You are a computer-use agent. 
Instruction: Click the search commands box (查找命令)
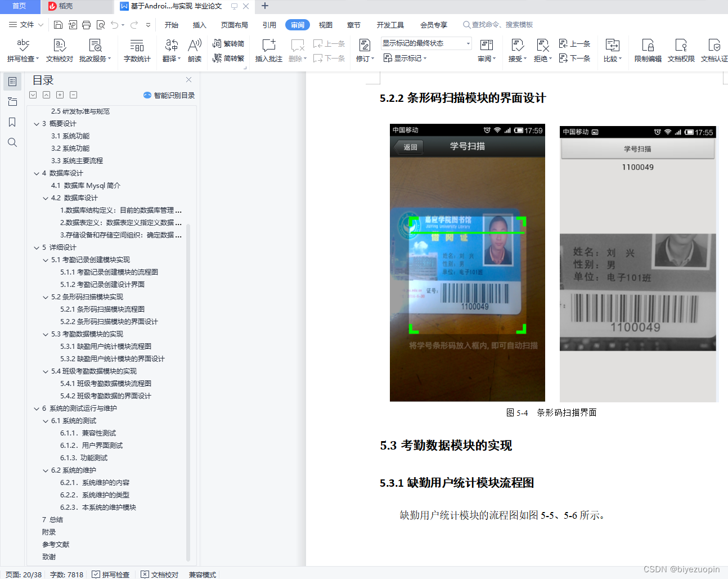(x=498, y=25)
